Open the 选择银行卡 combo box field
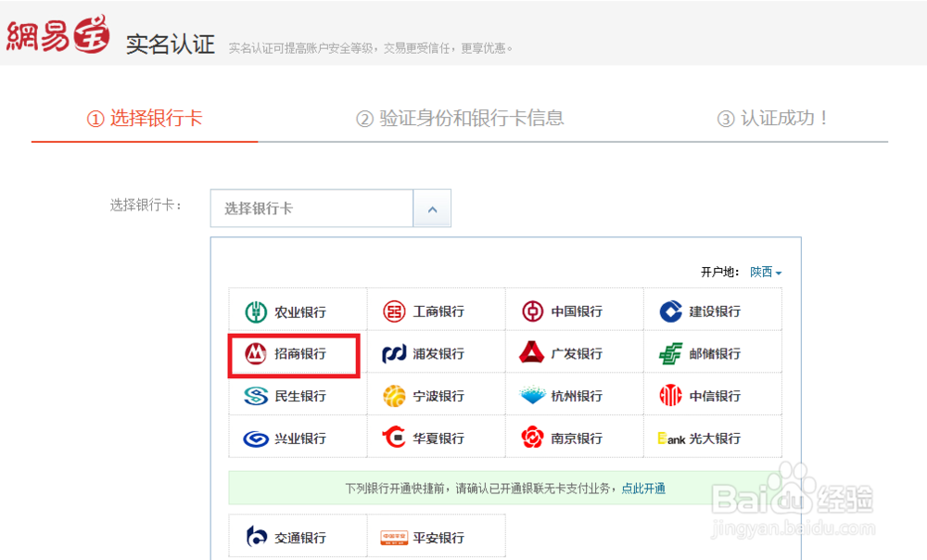 [311, 209]
